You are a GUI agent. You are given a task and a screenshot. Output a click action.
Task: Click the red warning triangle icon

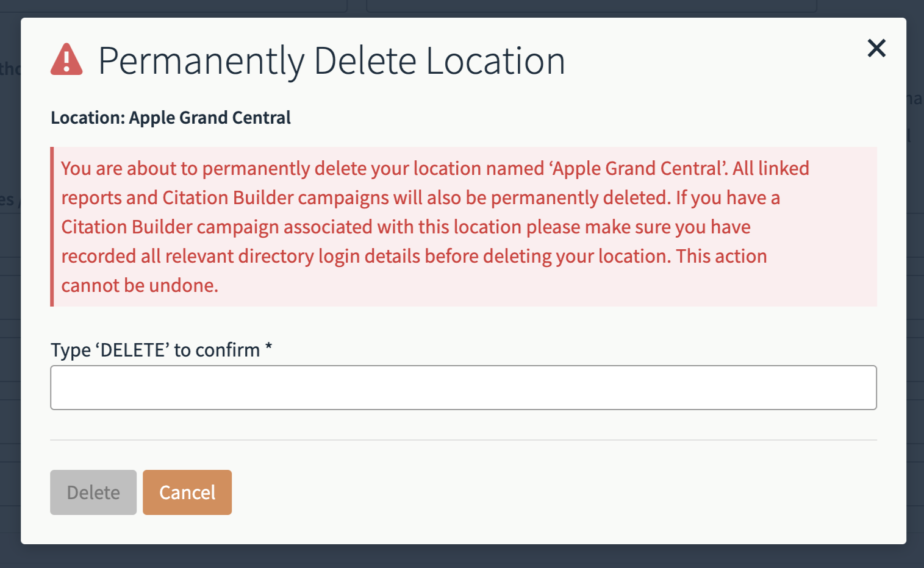coord(66,60)
